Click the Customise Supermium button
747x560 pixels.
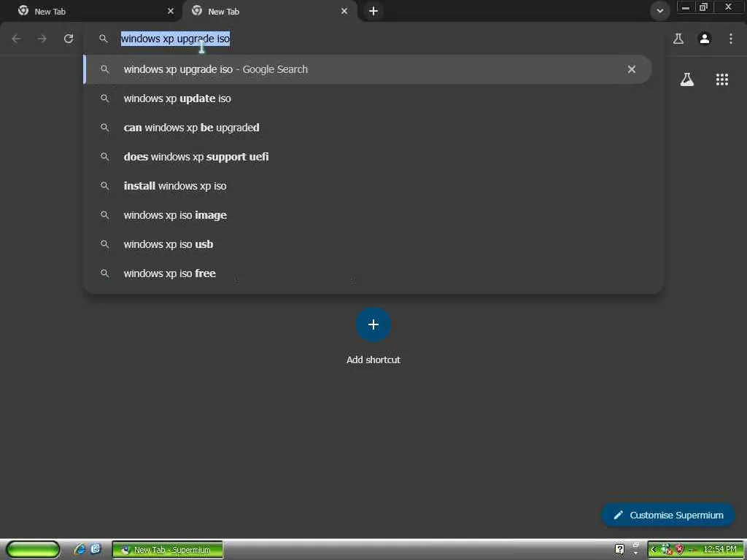click(x=668, y=516)
